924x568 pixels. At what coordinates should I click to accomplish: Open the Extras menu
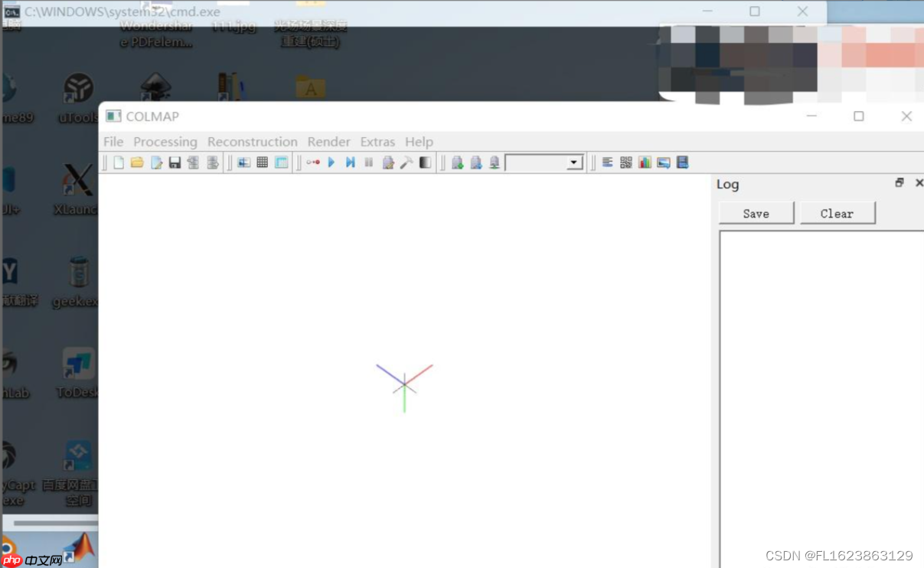(x=377, y=142)
